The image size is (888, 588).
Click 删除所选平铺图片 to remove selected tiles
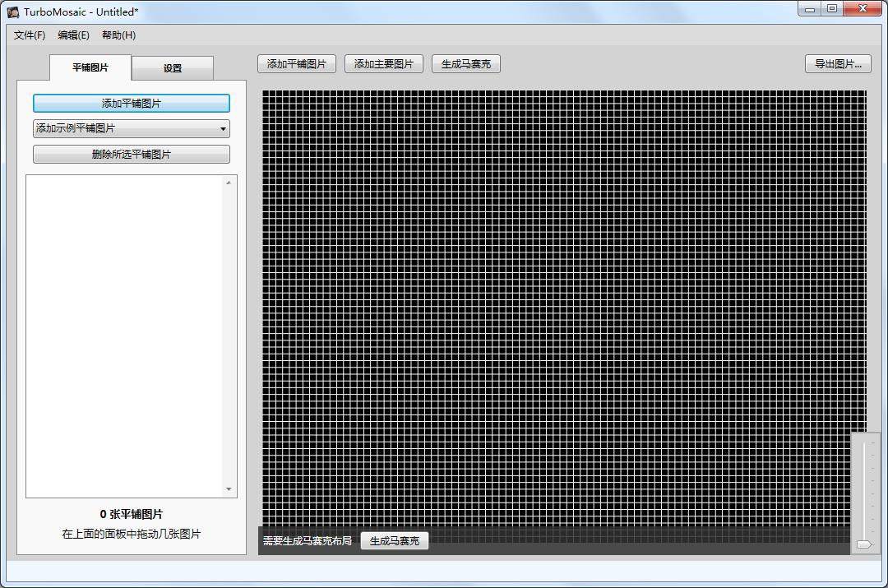point(131,154)
